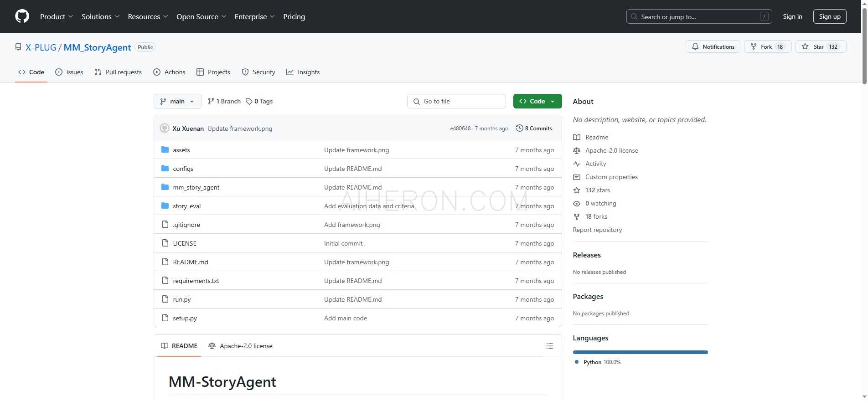Select the README tab above the file content
Screen dimensions: 868x401
(x=179, y=346)
